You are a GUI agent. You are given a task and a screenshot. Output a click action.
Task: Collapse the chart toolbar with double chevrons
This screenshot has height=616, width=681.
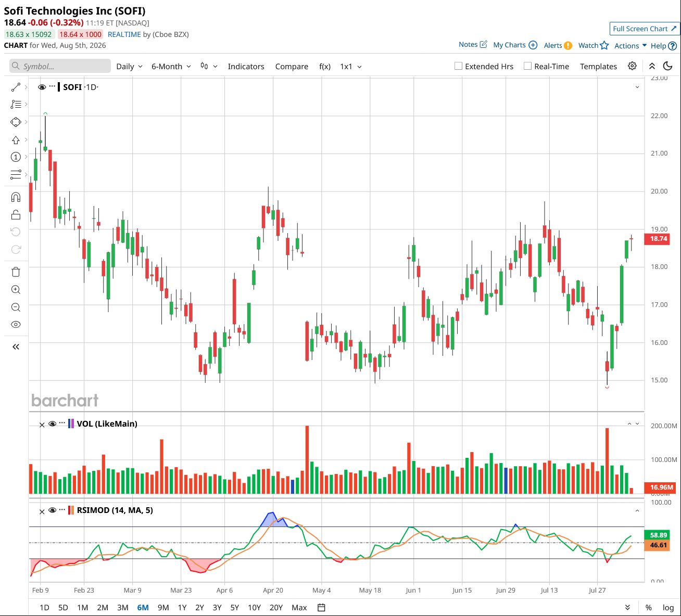pyautogui.click(x=652, y=66)
